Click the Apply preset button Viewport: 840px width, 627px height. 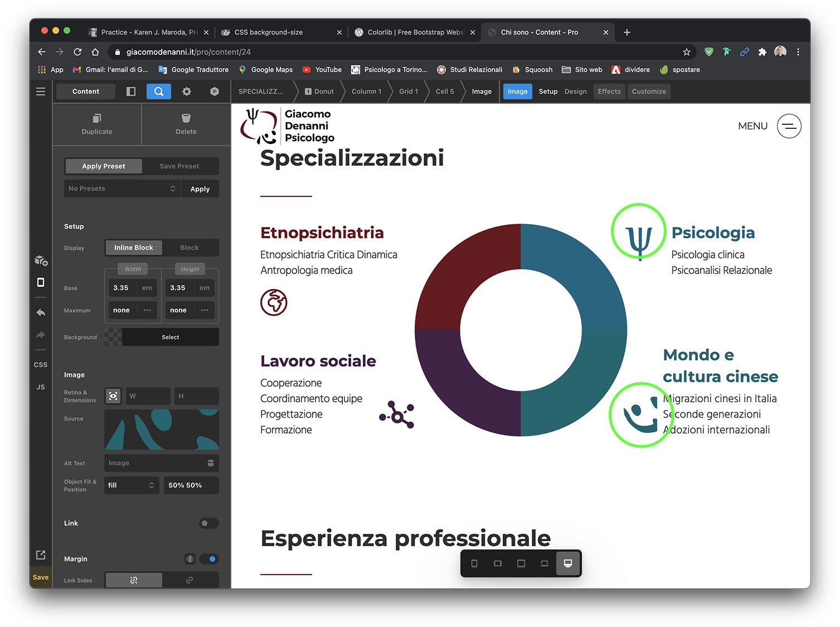[200, 189]
